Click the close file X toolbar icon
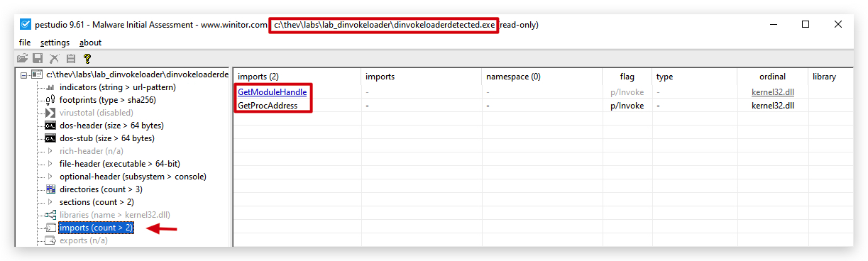This screenshot has height=261, width=868. 55,58
